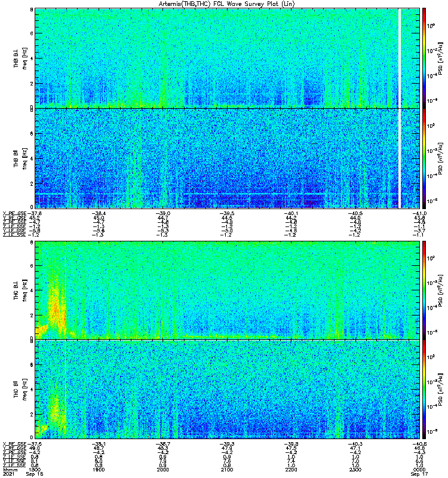Click the color bar beside the THC B-parallel panel
The width and height of the screenshot is (448, 478).
424,390
